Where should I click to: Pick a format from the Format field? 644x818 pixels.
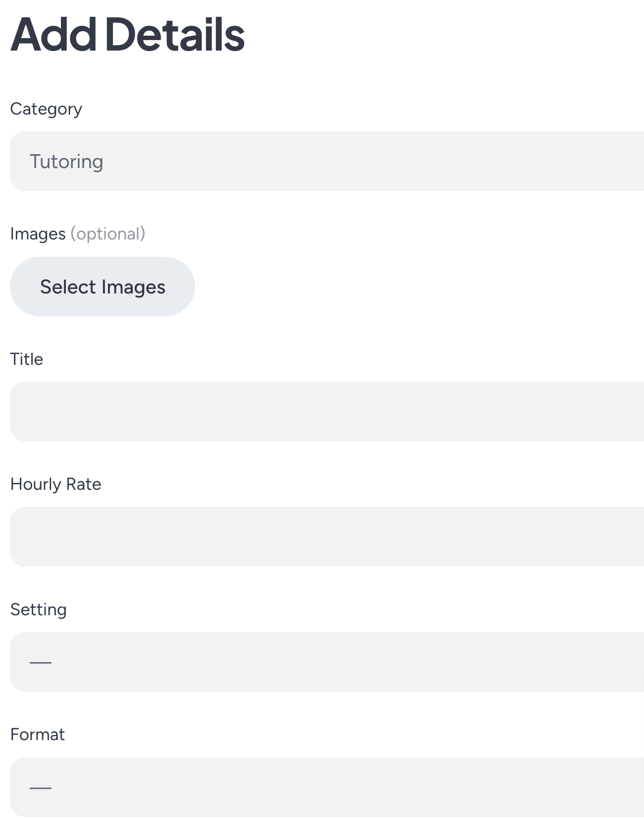(x=322, y=788)
